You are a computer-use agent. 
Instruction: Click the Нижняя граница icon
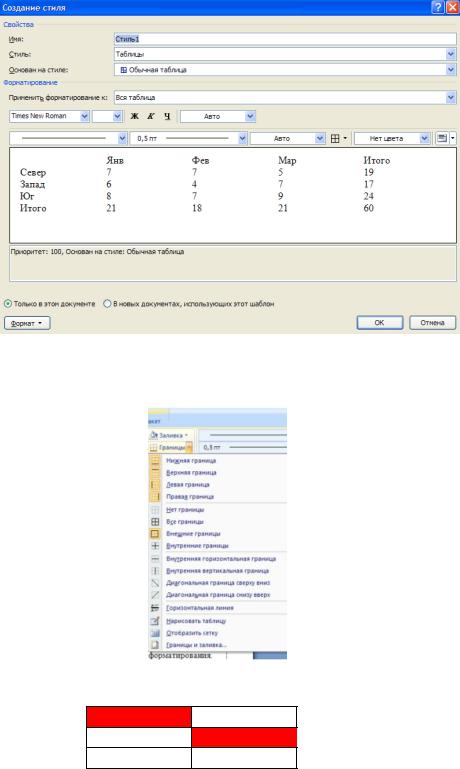pyautogui.click(x=155, y=461)
